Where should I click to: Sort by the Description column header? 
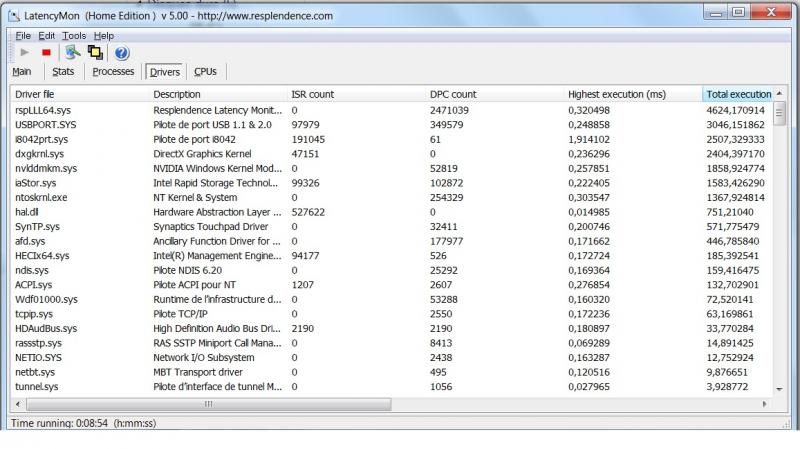click(217, 94)
